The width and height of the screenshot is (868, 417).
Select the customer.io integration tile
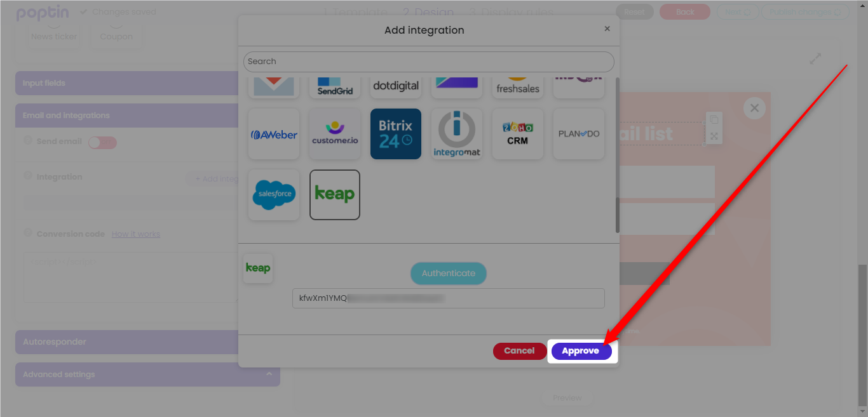click(x=335, y=134)
